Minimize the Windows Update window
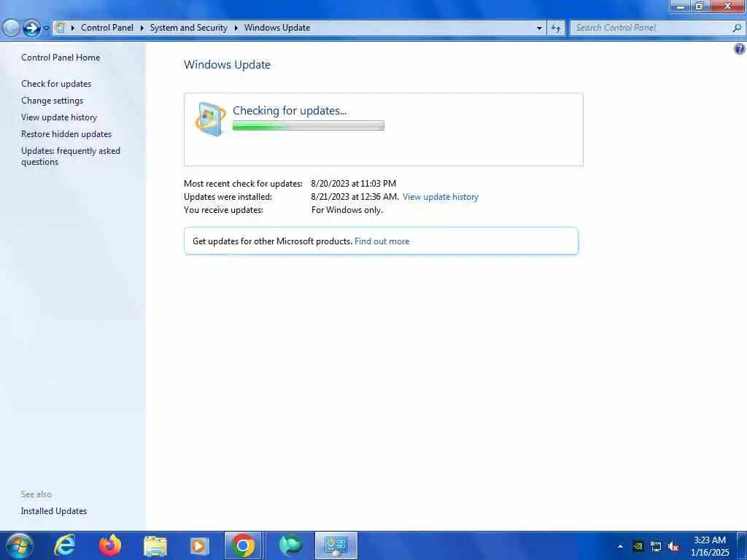747x560 pixels. click(x=681, y=6)
